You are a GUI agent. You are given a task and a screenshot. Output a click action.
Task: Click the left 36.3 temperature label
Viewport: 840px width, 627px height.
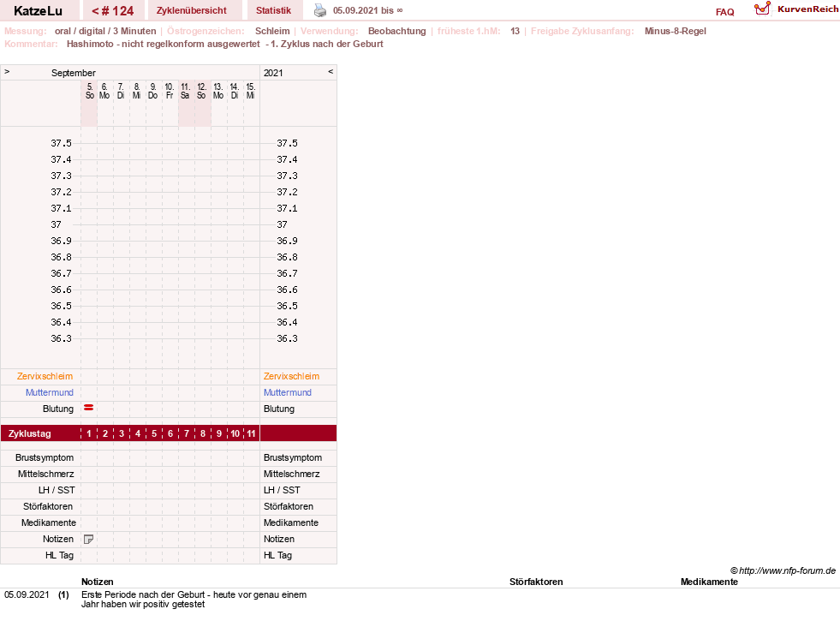(61, 338)
